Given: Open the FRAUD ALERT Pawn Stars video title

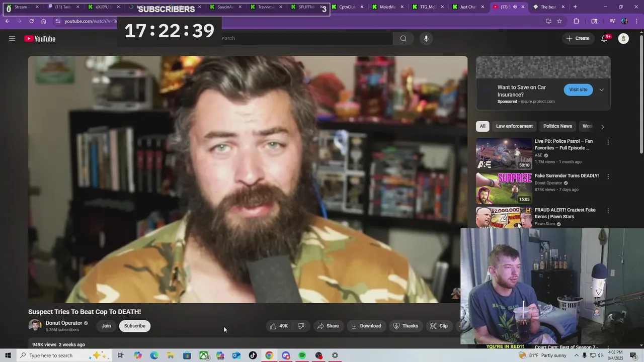Looking at the screenshot, I should 565,213.
